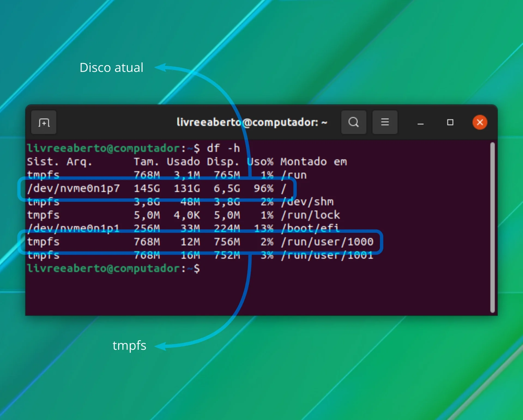Click the /run/user/1000 tmpfs row
The width and height of the screenshot is (523, 420).
click(x=200, y=242)
